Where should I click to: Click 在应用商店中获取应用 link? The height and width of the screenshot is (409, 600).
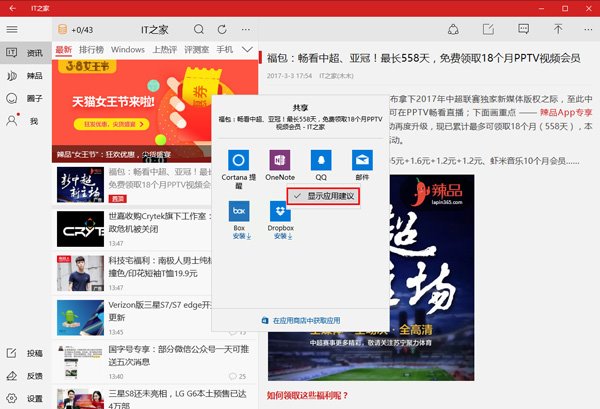(301, 321)
